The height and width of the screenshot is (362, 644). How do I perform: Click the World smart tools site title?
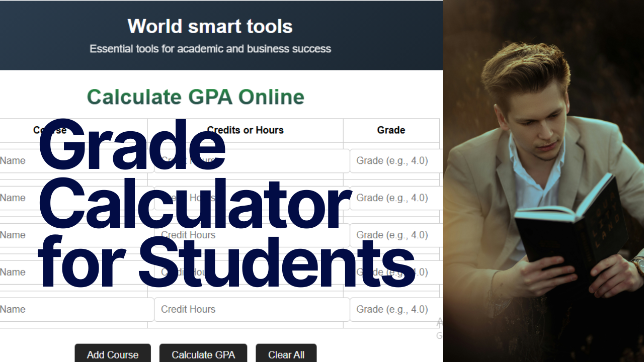click(210, 26)
